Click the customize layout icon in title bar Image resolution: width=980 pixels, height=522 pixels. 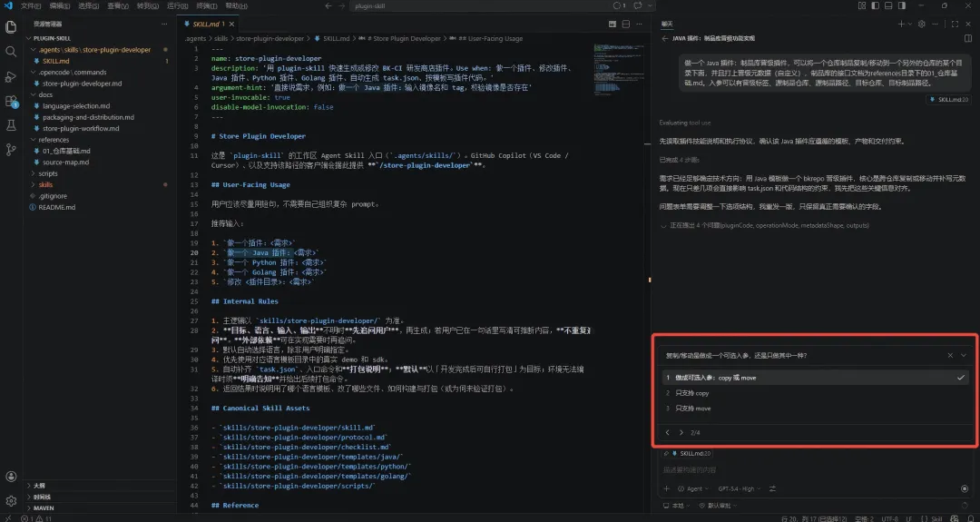point(862,5)
